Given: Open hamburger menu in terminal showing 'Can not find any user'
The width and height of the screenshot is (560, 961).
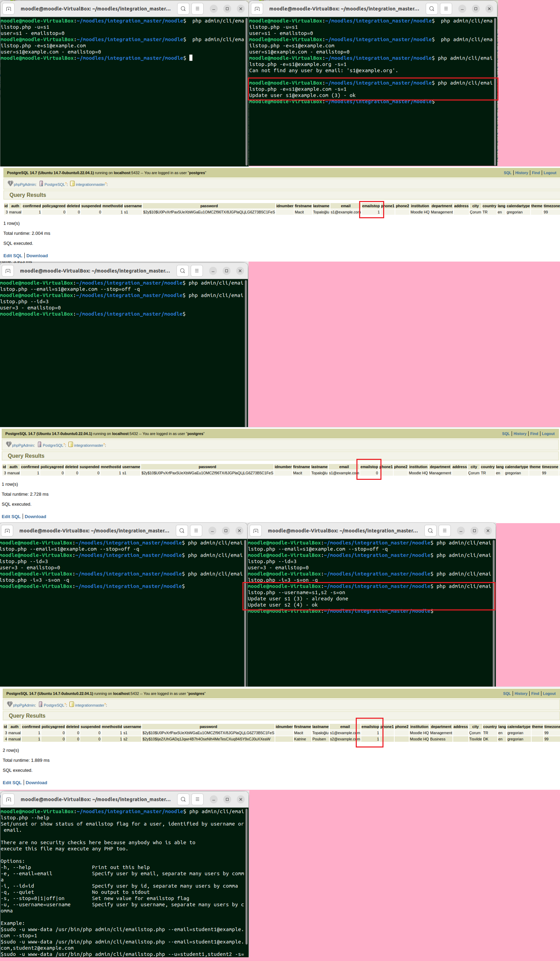Looking at the screenshot, I should (446, 9).
